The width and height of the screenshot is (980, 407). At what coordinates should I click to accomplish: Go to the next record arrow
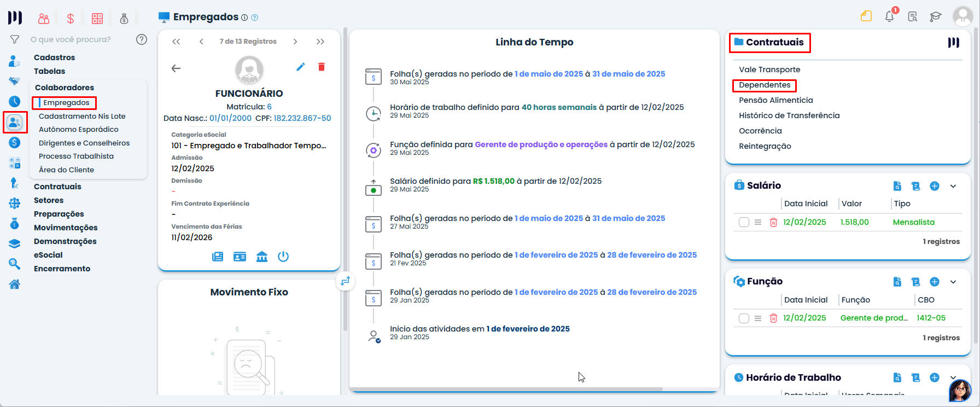[295, 42]
